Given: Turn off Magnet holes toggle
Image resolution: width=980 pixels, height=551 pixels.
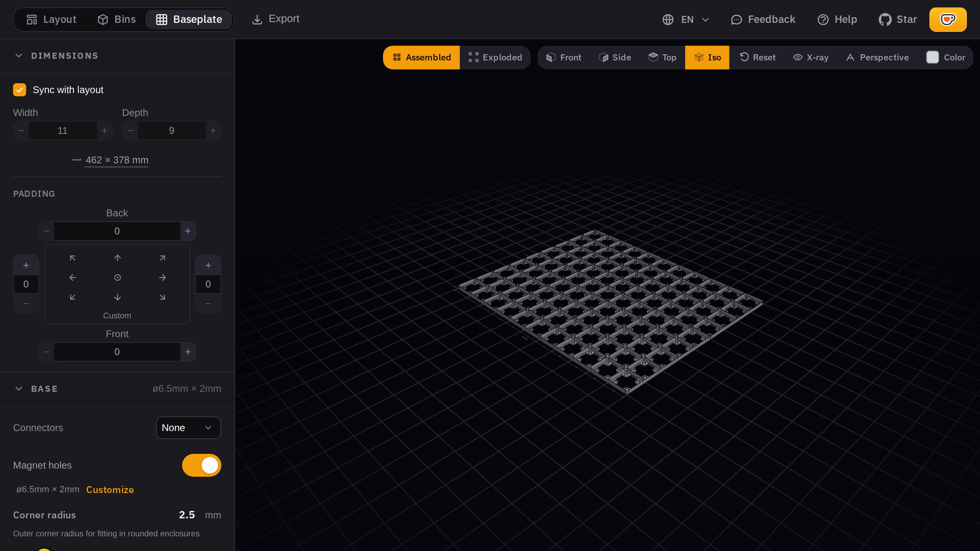Looking at the screenshot, I should tap(202, 465).
